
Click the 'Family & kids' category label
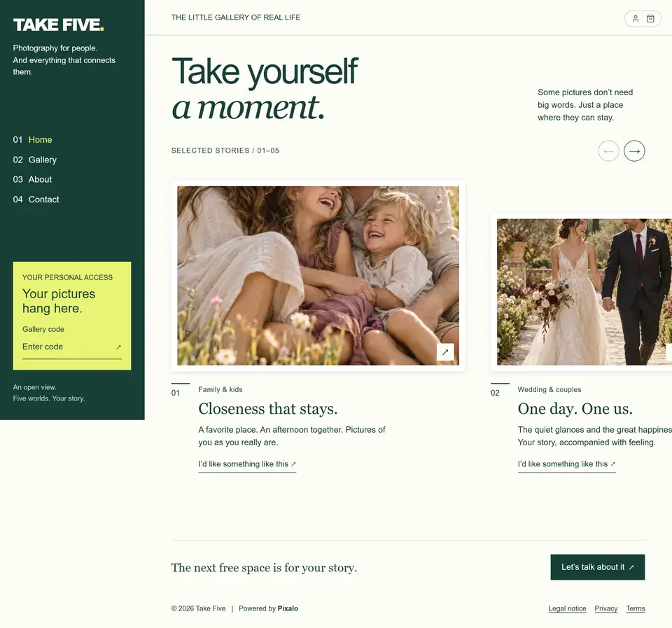click(x=220, y=390)
